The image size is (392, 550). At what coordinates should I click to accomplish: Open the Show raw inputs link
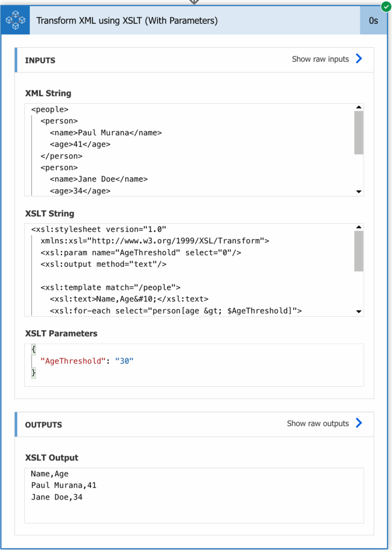pos(320,59)
